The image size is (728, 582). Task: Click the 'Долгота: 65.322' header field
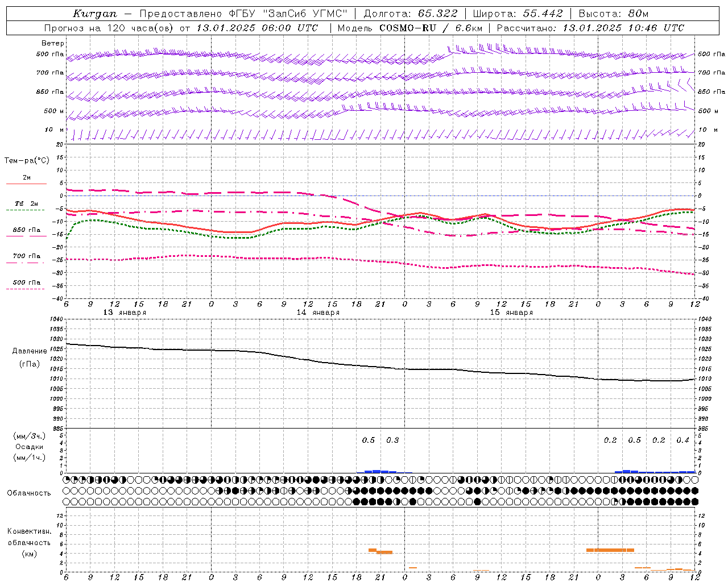[x=410, y=14]
